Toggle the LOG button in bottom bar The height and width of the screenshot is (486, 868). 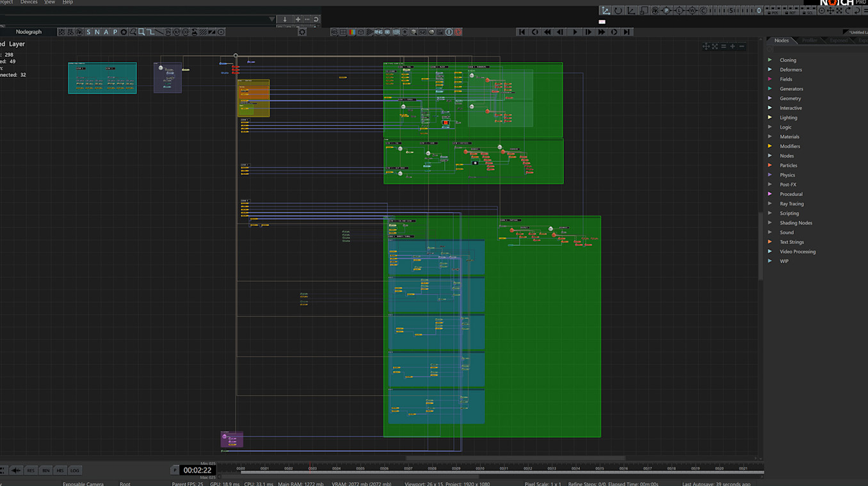pos(75,471)
